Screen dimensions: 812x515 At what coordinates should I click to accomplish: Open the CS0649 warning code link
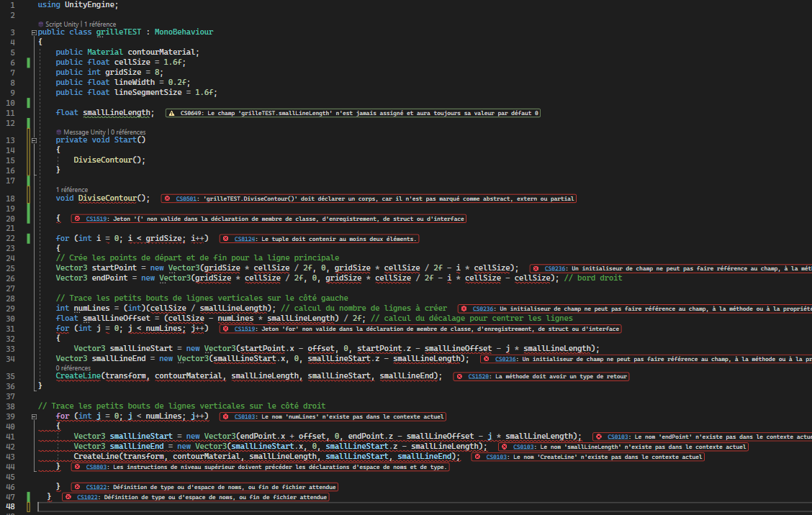click(191, 113)
